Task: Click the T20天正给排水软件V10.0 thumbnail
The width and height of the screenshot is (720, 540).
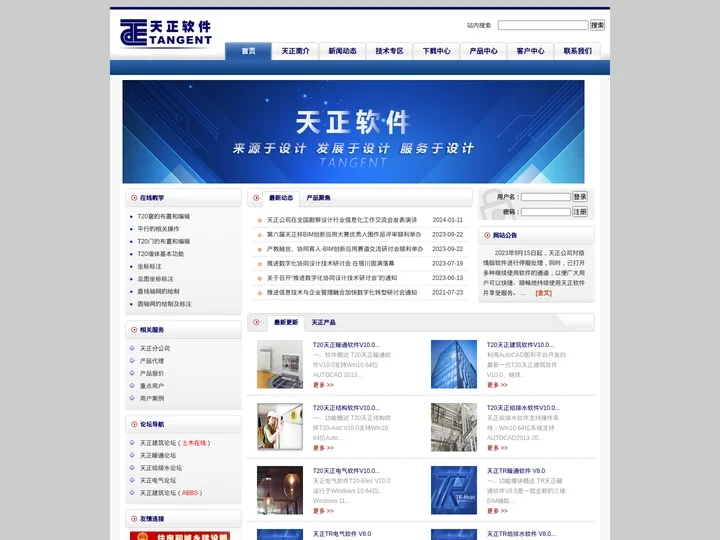Action: tap(454, 427)
